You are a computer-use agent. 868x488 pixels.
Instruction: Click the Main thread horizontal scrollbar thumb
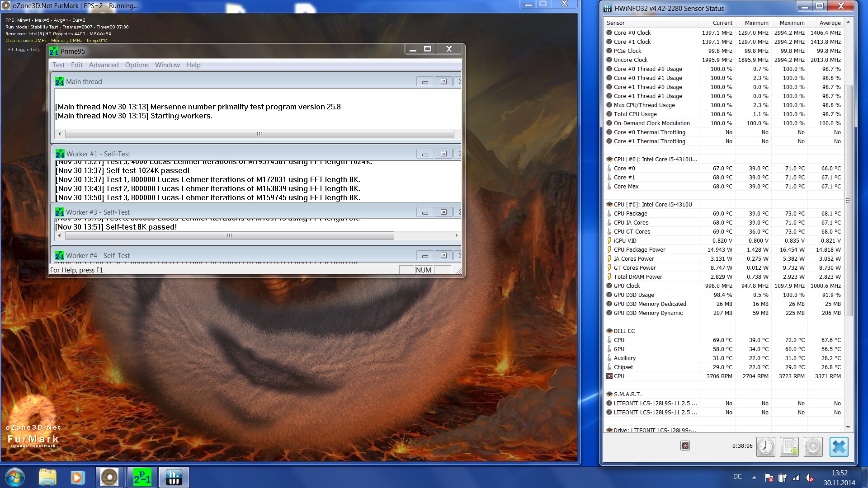[x=259, y=134]
